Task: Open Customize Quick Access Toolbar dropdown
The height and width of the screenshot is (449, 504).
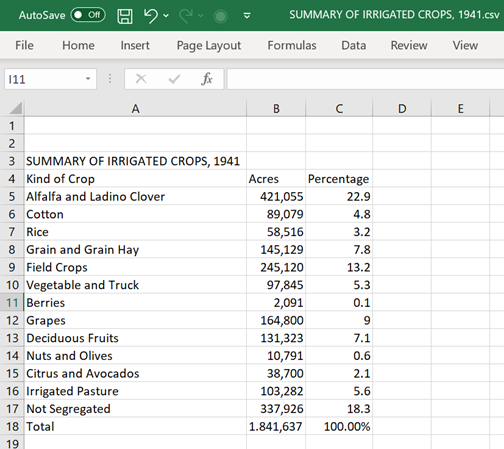Action: tap(247, 16)
